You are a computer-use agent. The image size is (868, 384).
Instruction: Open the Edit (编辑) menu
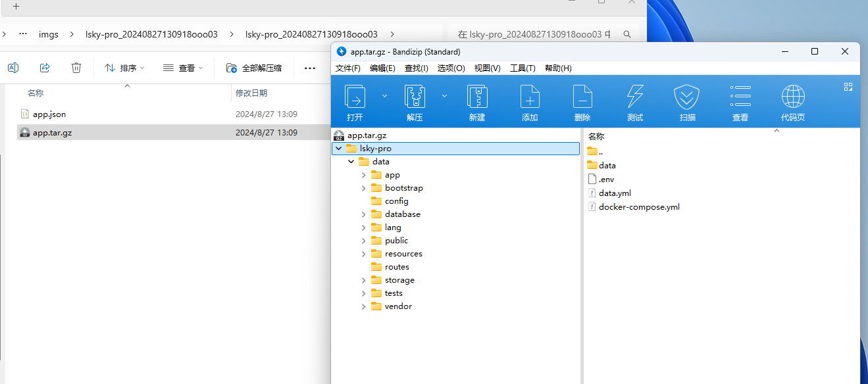(382, 68)
